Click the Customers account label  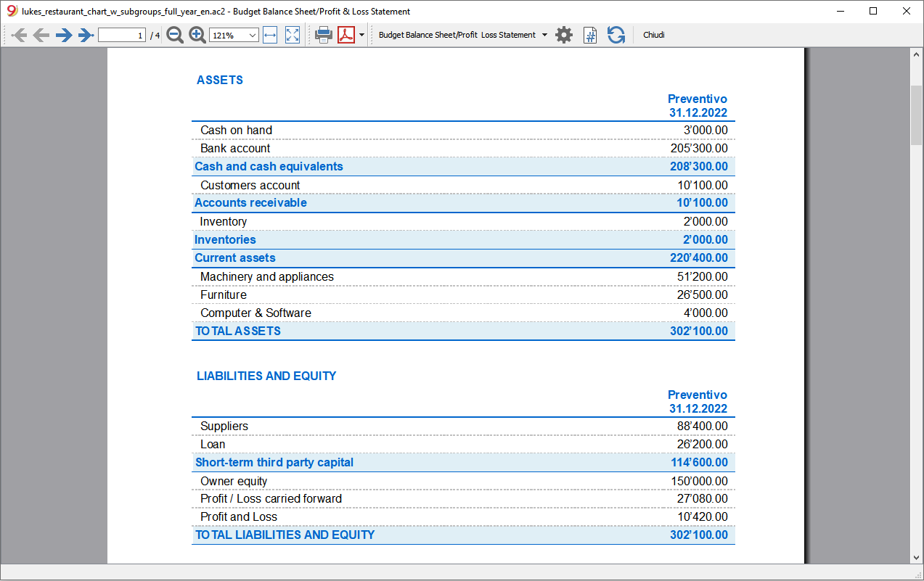point(250,186)
